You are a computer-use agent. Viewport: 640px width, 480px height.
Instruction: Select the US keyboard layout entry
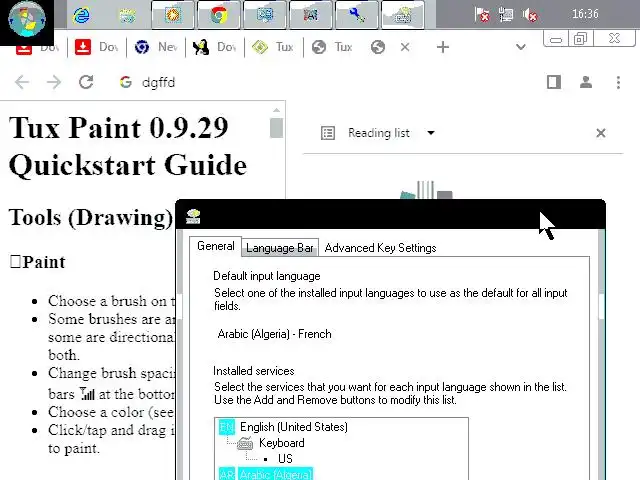[285, 459]
